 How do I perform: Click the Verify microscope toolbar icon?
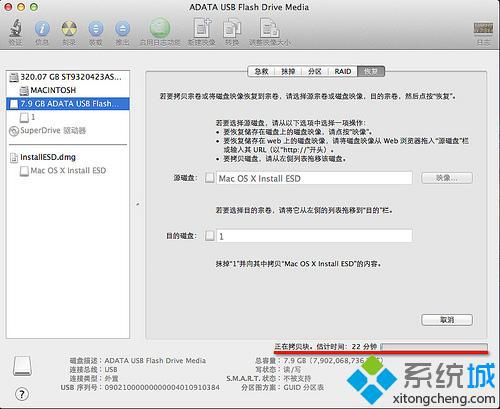click(15, 28)
